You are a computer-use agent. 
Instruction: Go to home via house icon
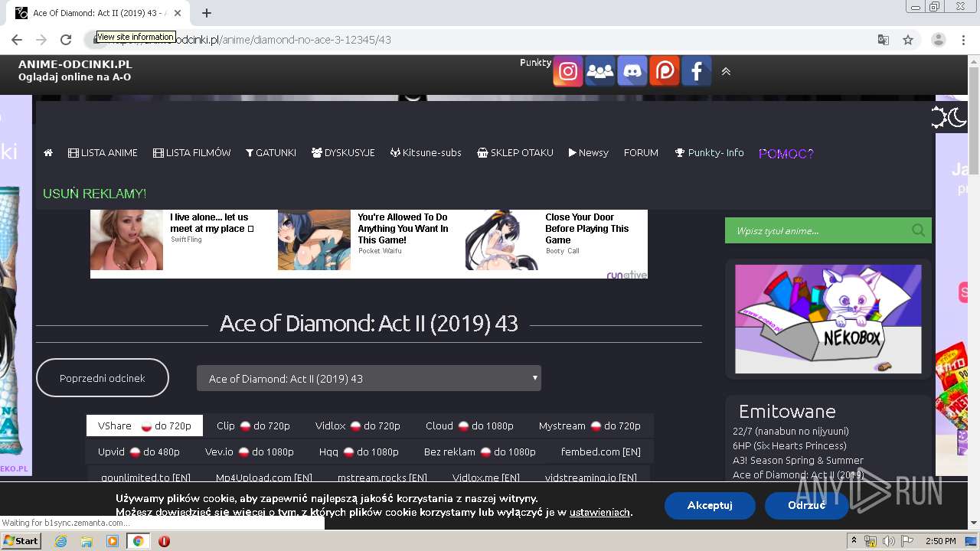[x=48, y=153]
